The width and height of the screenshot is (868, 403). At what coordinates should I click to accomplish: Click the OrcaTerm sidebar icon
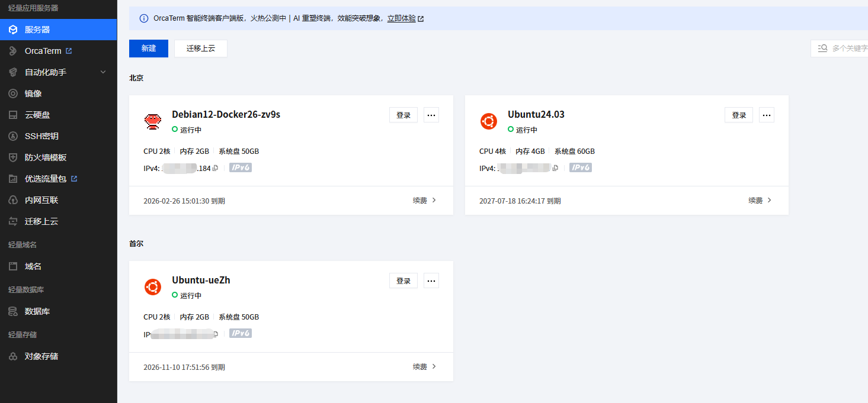pos(13,51)
